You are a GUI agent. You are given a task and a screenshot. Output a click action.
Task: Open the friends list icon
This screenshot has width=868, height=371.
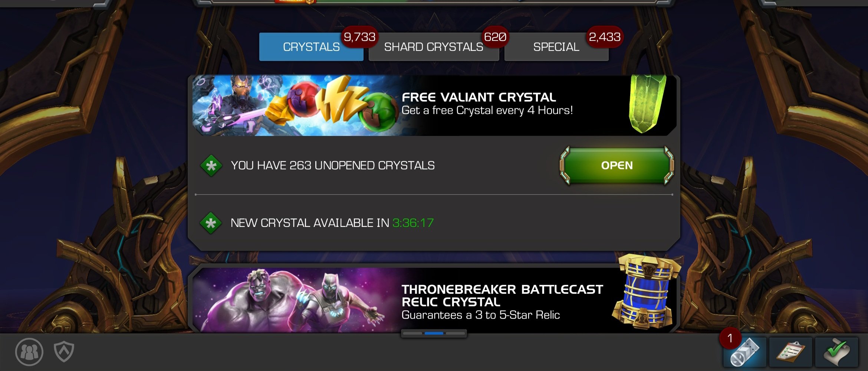click(29, 352)
